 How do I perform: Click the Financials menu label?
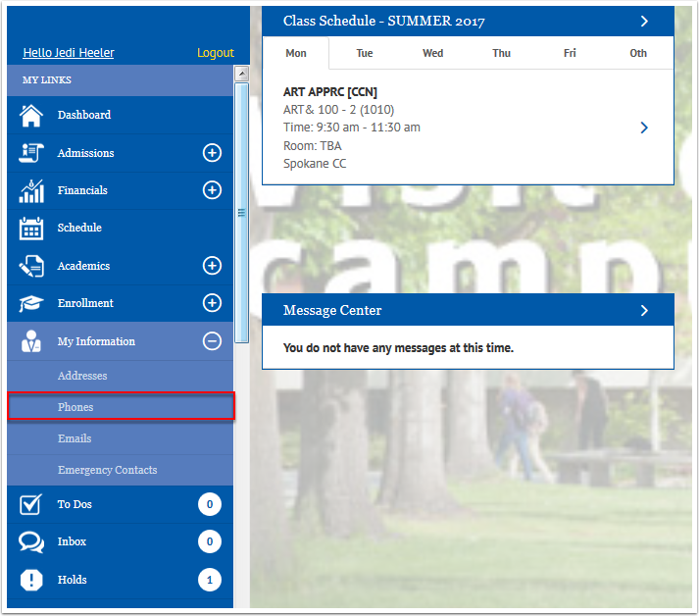82,191
